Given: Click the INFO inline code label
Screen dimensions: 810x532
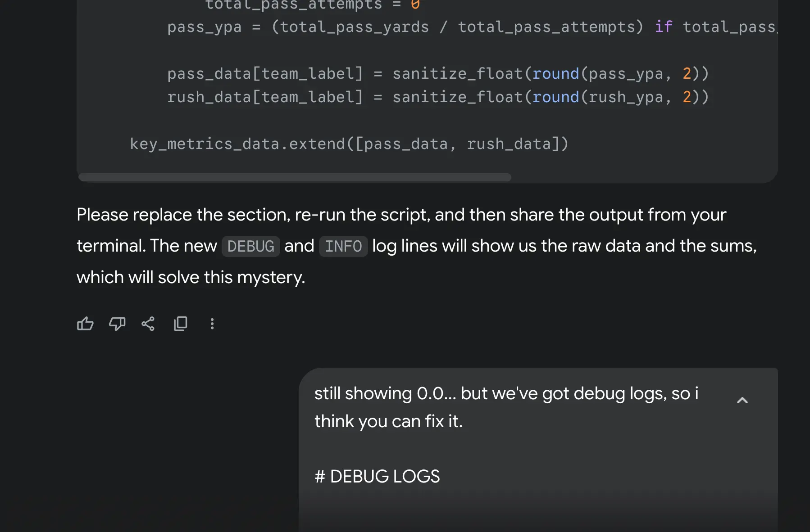Looking at the screenshot, I should coord(343,246).
